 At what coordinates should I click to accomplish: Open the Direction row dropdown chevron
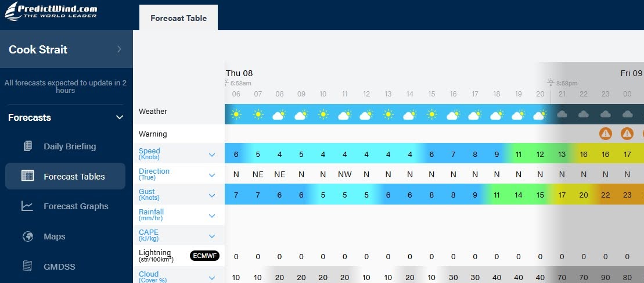pos(212,175)
